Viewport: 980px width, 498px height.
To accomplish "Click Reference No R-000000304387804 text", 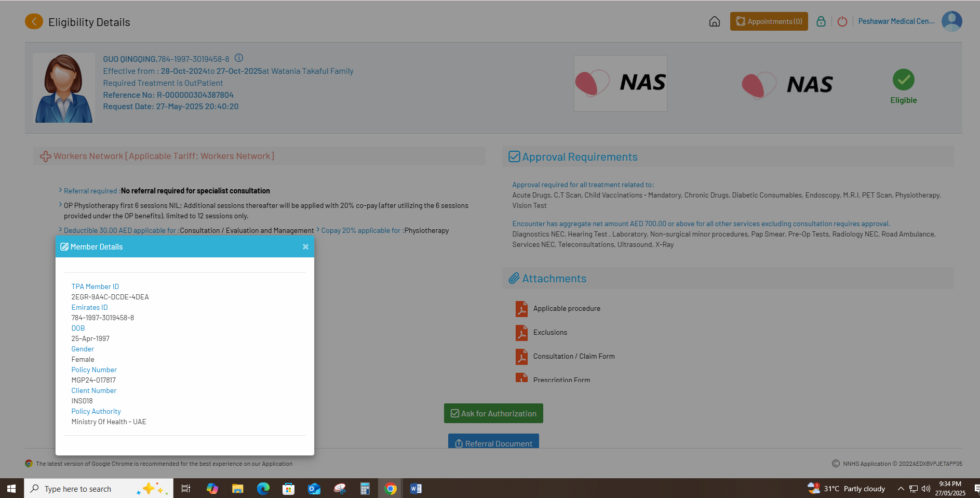I will 168,95.
